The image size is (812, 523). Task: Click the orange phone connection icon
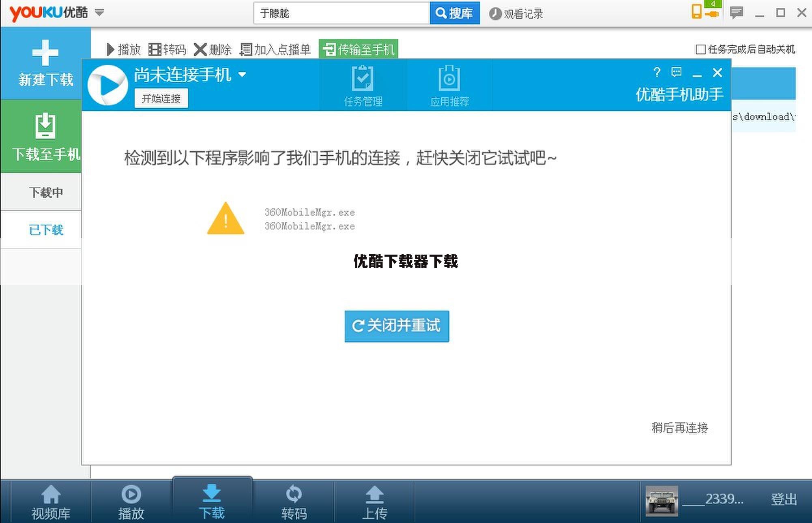(697, 11)
